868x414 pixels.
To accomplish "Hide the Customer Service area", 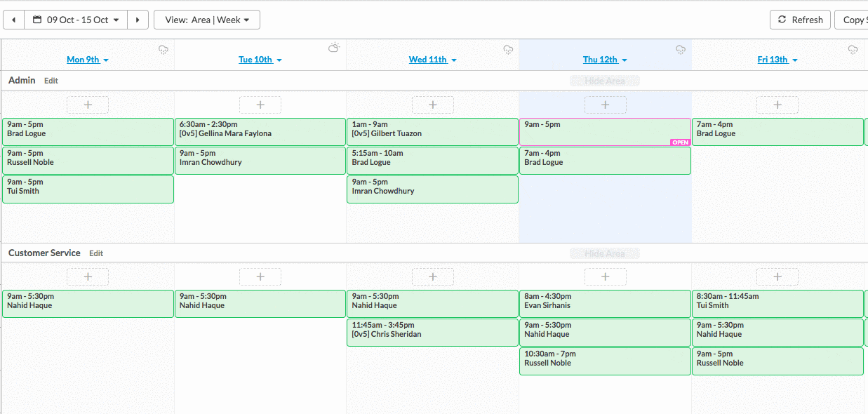I will tap(604, 253).
